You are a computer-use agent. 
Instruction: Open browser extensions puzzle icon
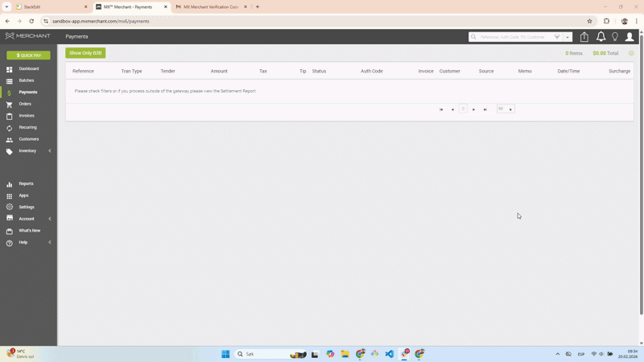click(607, 22)
